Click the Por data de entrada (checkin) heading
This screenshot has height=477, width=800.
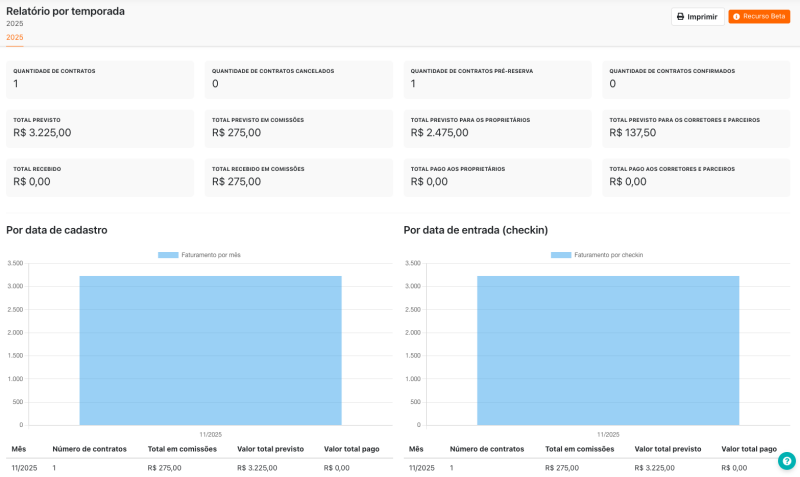pyautogui.click(x=476, y=230)
